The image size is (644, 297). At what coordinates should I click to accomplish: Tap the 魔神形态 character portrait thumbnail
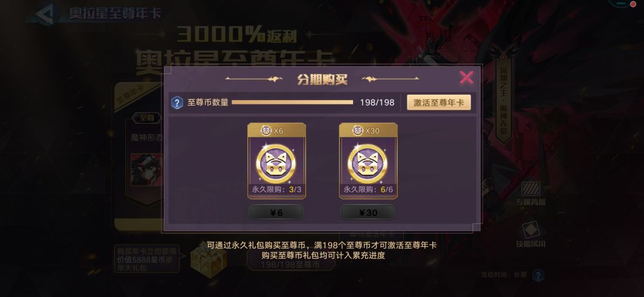point(147,170)
